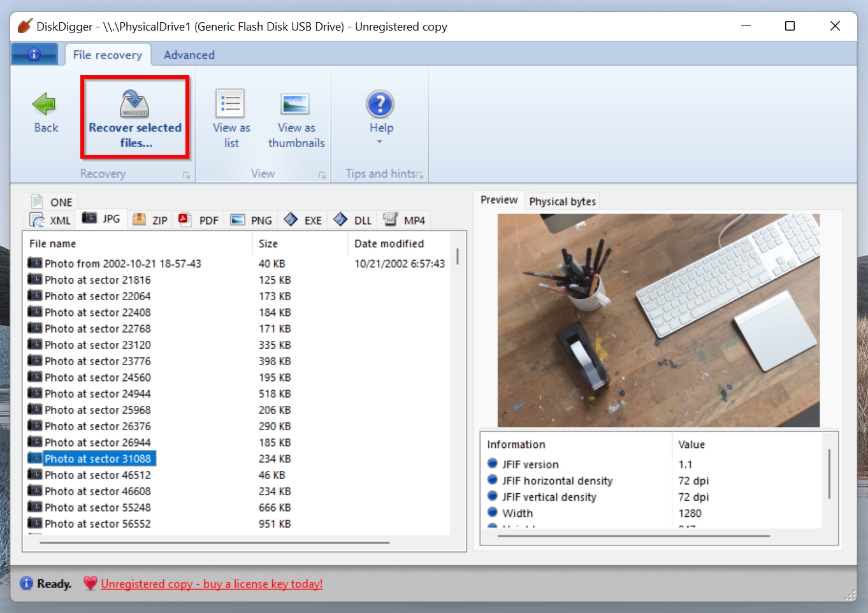The height and width of the screenshot is (613, 868).
Task: Open the View group dialog launcher
Action: pyautogui.click(x=322, y=175)
